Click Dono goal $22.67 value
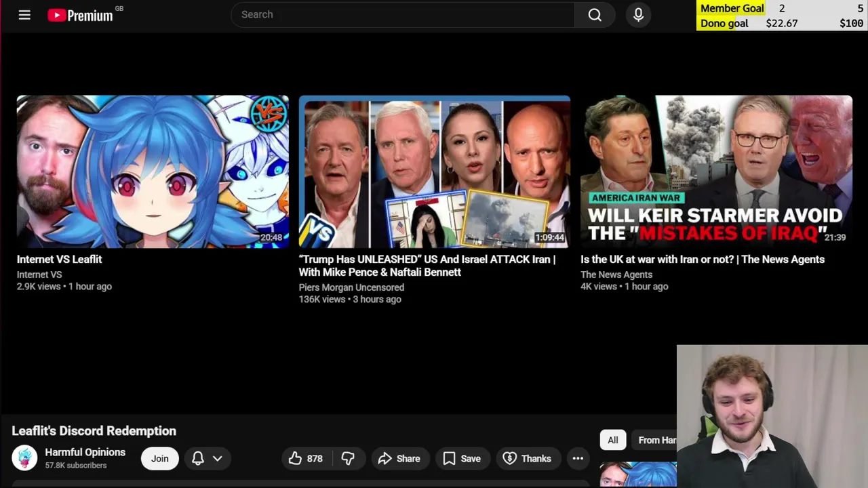Screen dimensions: 868x488 pos(782,23)
